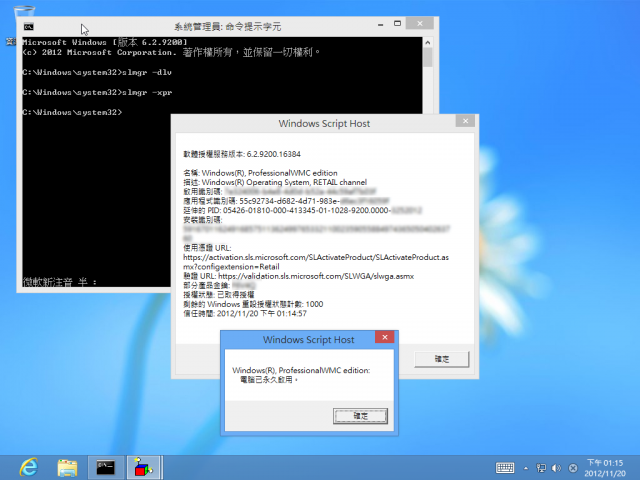
Task: Close the small Windows Script Host dialog
Action: (384, 337)
